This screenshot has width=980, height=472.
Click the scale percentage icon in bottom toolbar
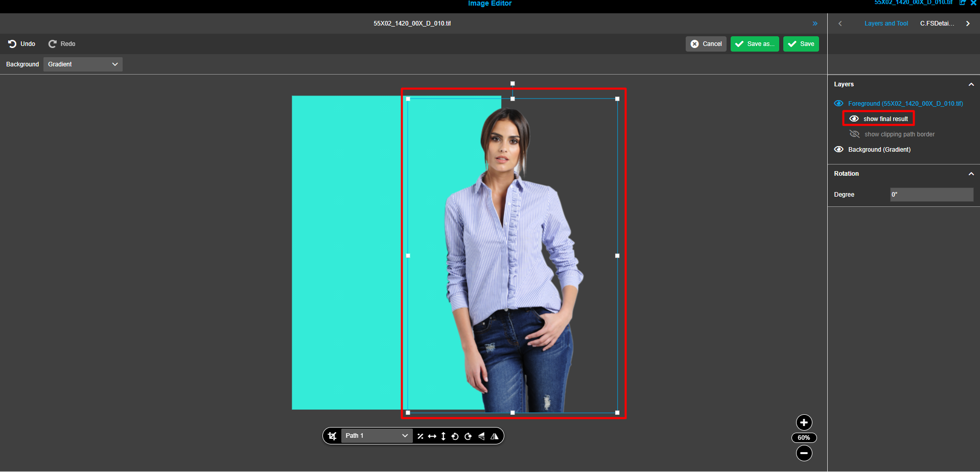point(420,436)
